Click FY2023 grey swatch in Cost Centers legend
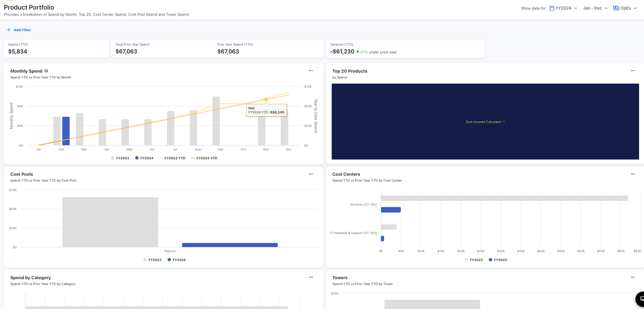 point(466,260)
